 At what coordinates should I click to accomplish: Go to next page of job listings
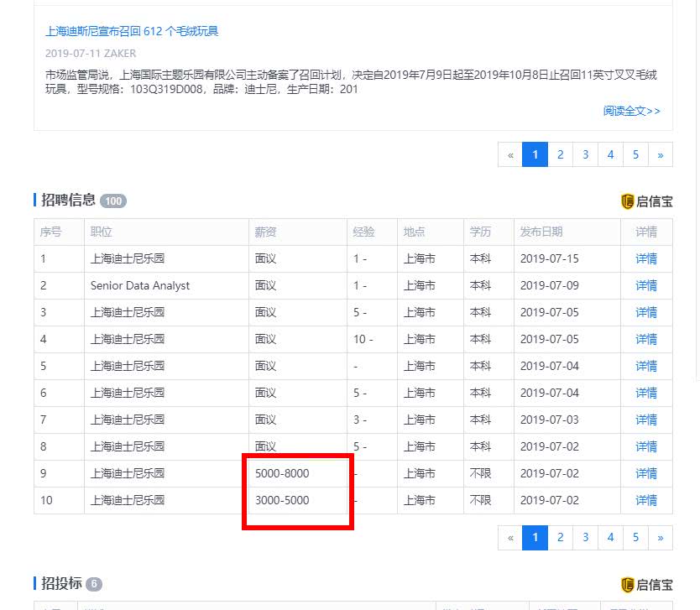point(661,537)
